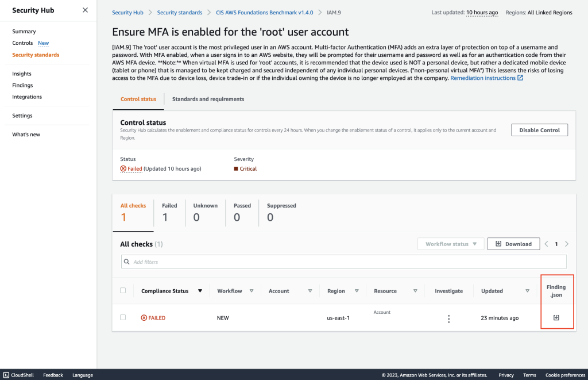Open Insights in the sidebar
The image size is (588, 380).
(22, 74)
